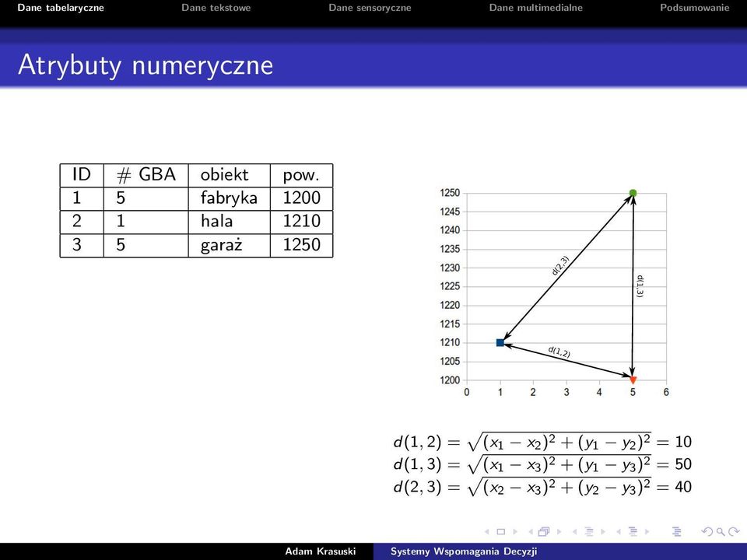Click the curved forward arrow icon
747x560 pixels.
pyautogui.click(x=734, y=531)
